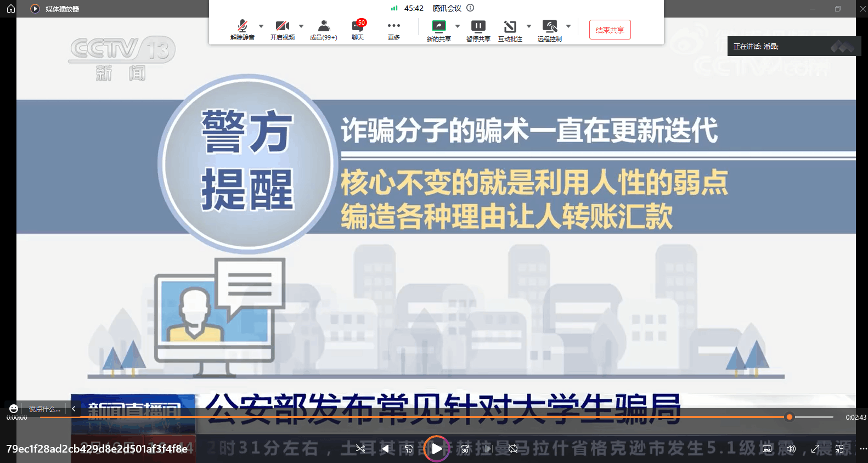
Task: Open audio options arrow beside 解除静音
Action: 261,26
